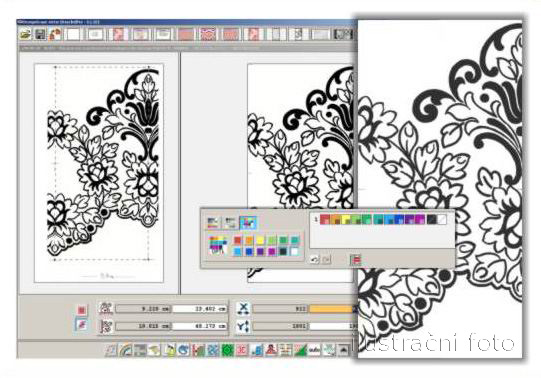Viewport: 541px width, 378px height.
Task: Toggle the pink square button above pencil button
Action: tap(81, 310)
